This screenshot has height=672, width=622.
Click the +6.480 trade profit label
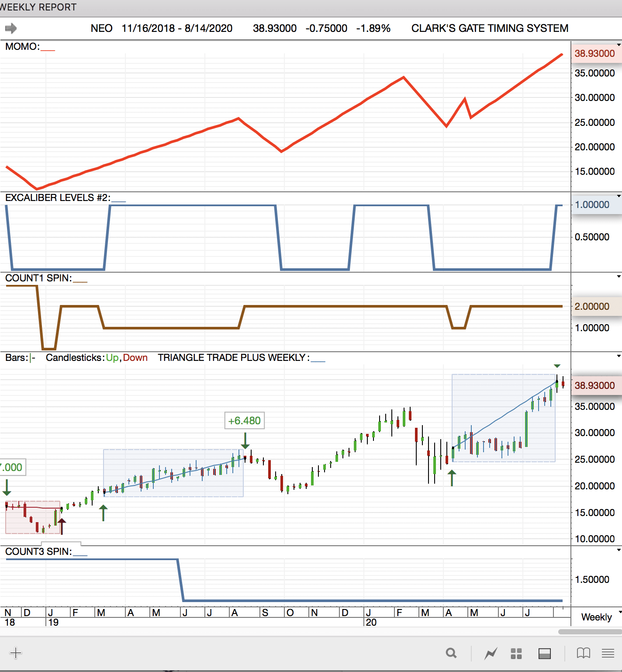(245, 421)
